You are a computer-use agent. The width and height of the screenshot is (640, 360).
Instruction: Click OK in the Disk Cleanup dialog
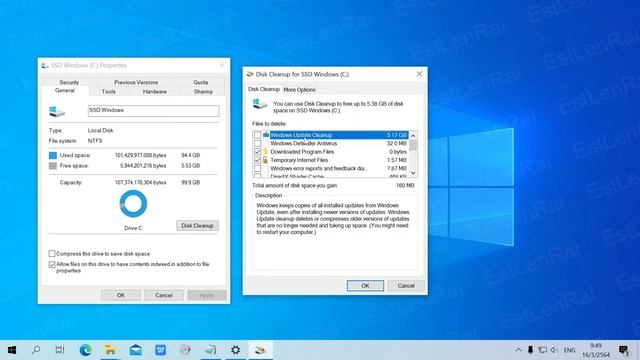pyautogui.click(x=365, y=286)
